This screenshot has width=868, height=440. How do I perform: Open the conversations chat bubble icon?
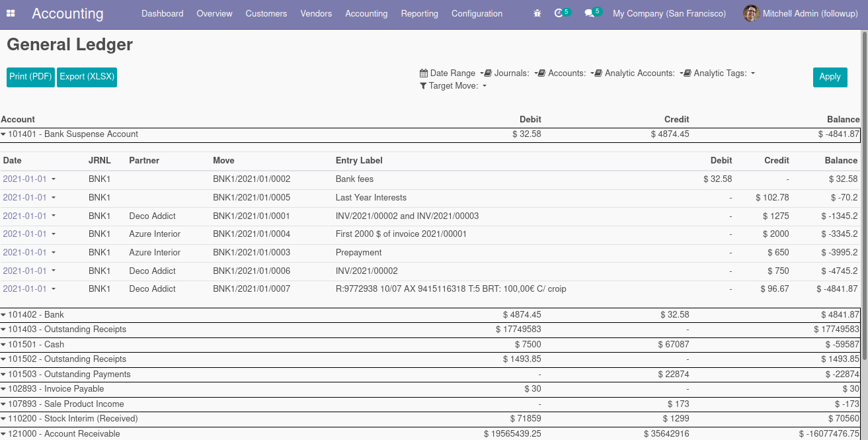(x=590, y=13)
